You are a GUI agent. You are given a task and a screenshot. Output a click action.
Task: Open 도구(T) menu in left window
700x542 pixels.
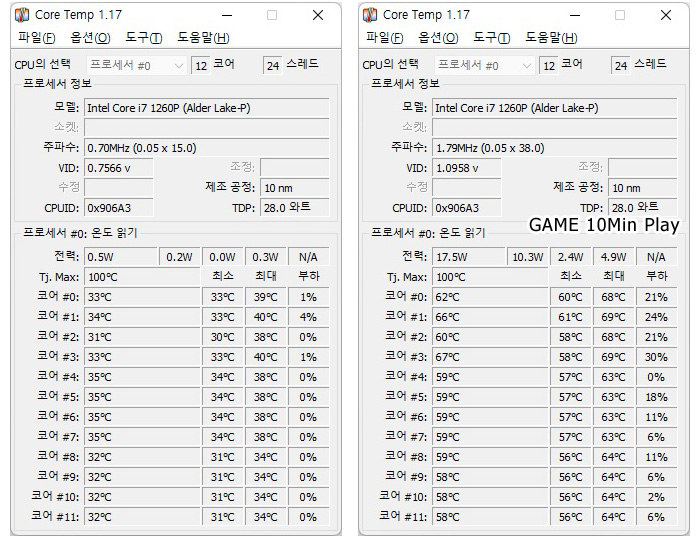click(x=144, y=38)
